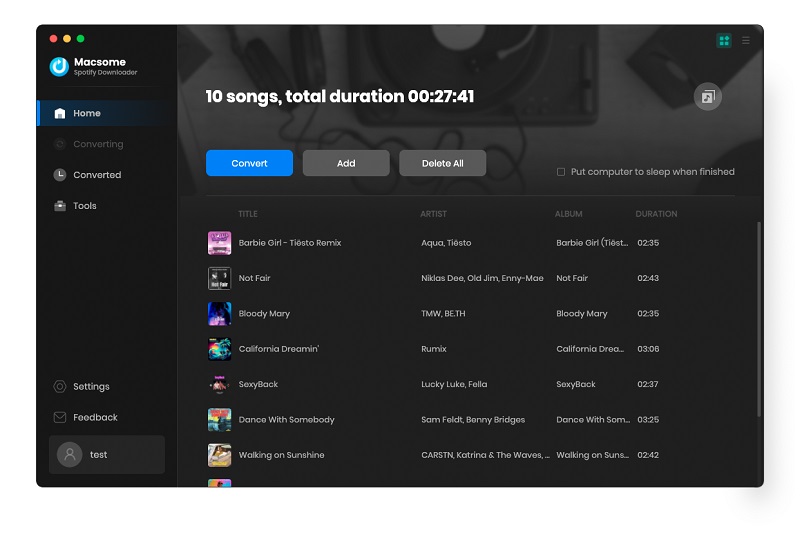Viewport: 800px width, 535px height.
Task: Click SexyBack album cover thumbnail
Action: click(219, 384)
